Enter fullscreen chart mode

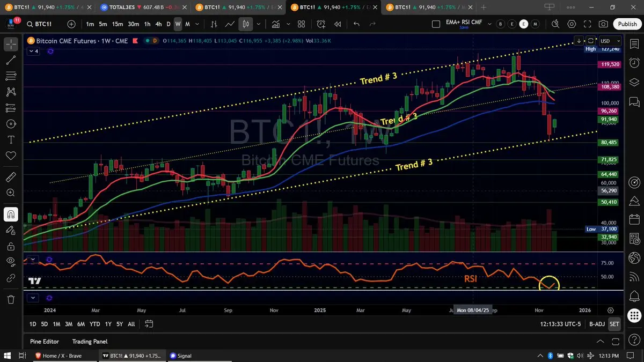pos(587,24)
